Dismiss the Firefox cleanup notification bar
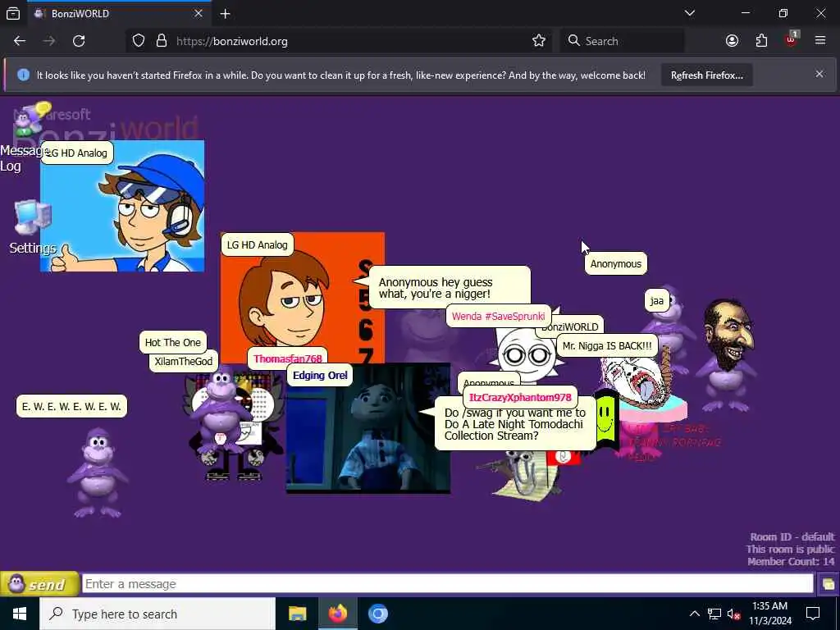Viewport: 840px width, 630px height. pos(819,75)
